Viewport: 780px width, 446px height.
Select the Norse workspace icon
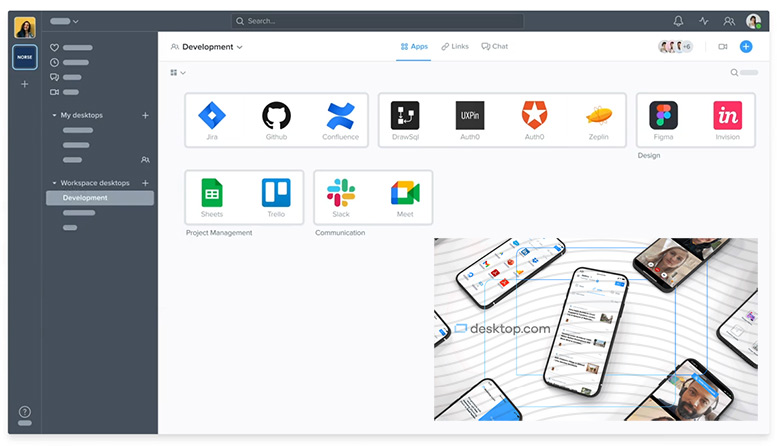[24, 57]
